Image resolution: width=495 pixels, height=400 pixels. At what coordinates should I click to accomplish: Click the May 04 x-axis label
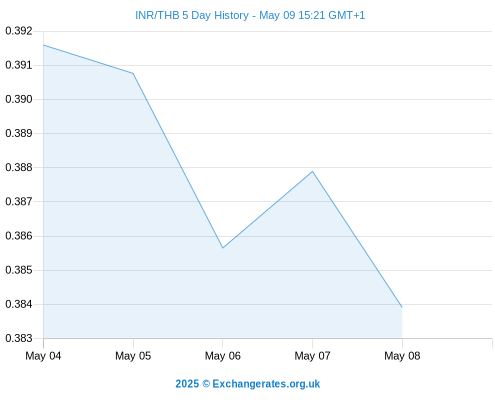click(43, 356)
